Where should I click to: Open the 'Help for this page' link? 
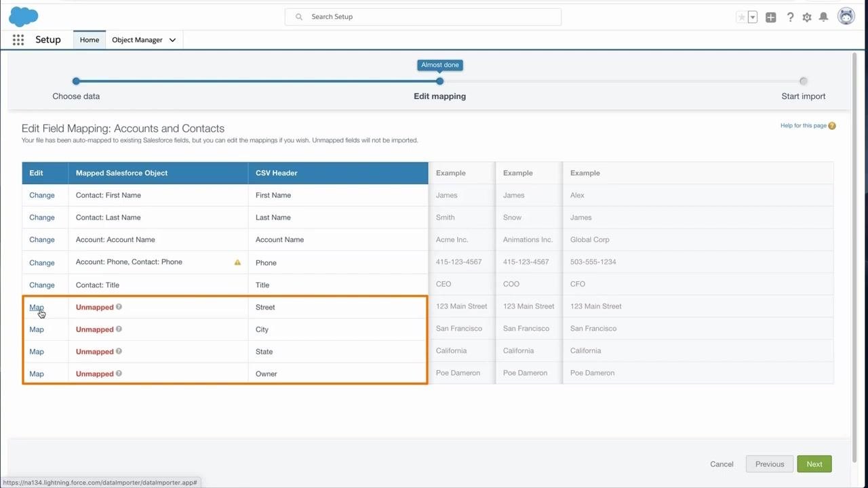pos(804,125)
